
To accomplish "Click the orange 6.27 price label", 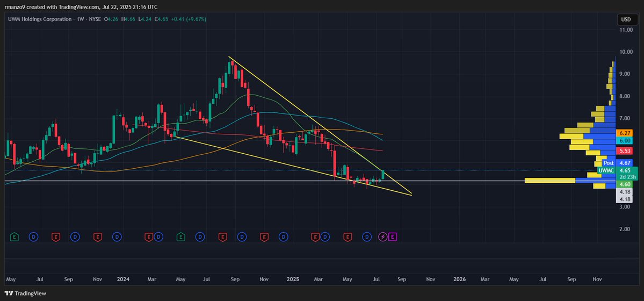I will pos(625,133).
